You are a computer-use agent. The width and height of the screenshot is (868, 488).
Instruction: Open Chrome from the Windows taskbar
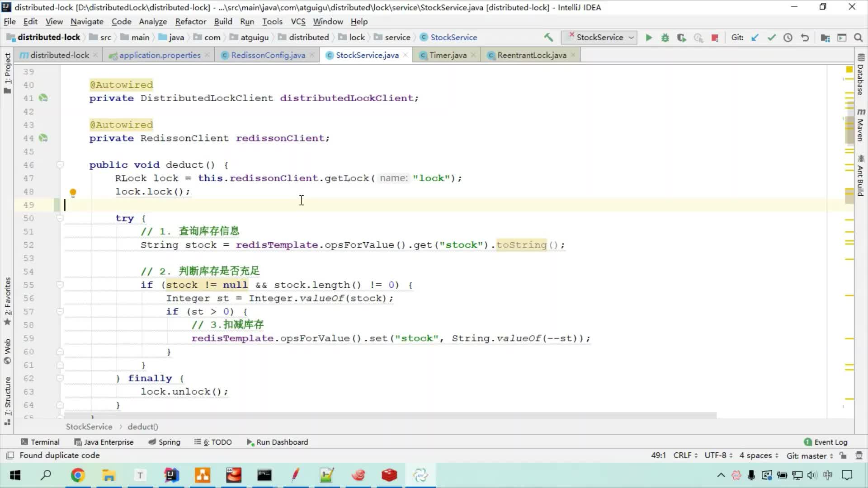[x=78, y=475]
